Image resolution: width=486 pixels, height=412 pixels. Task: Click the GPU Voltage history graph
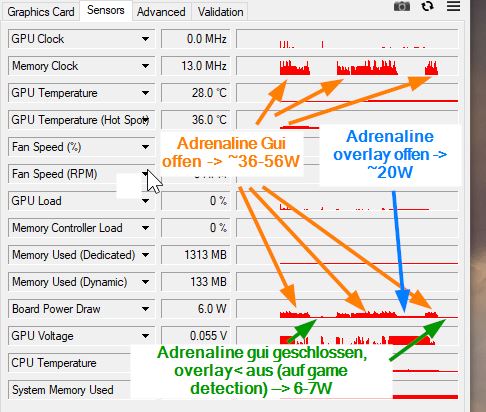pos(347,336)
